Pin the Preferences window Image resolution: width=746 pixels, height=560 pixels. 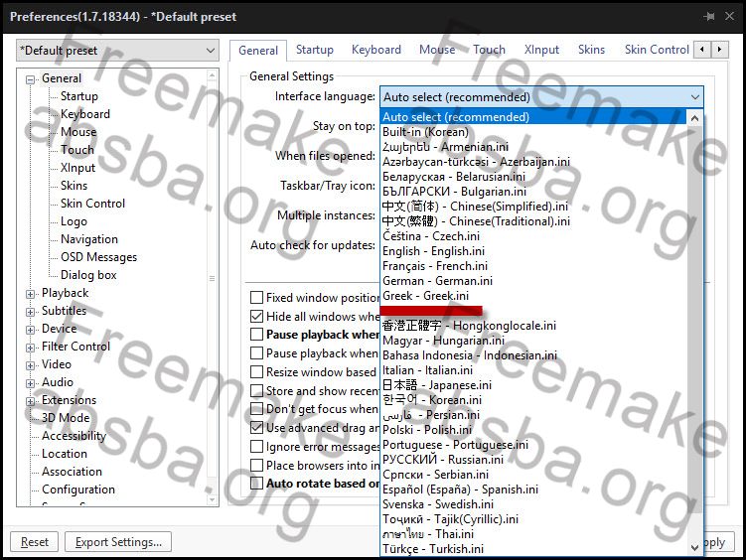pos(709,17)
